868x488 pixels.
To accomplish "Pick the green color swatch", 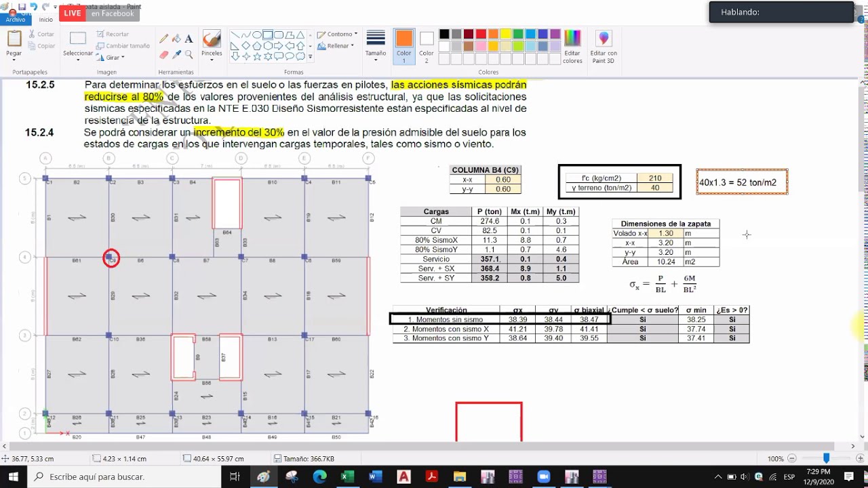I will tap(518, 34).
